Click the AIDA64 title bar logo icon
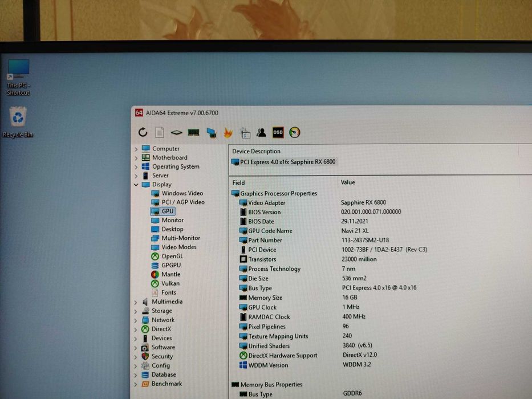 139,113
